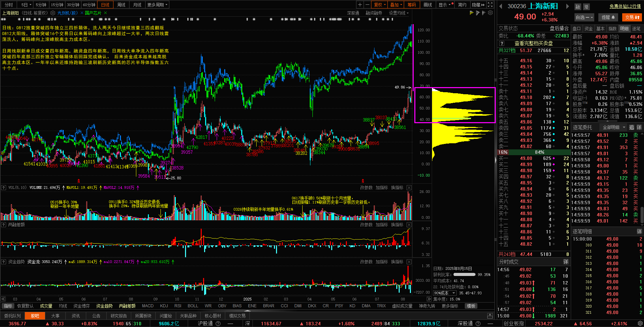Click the 获利比率 progress bar
This screenshot has width=644, height=327.
[x=464, y=275]
